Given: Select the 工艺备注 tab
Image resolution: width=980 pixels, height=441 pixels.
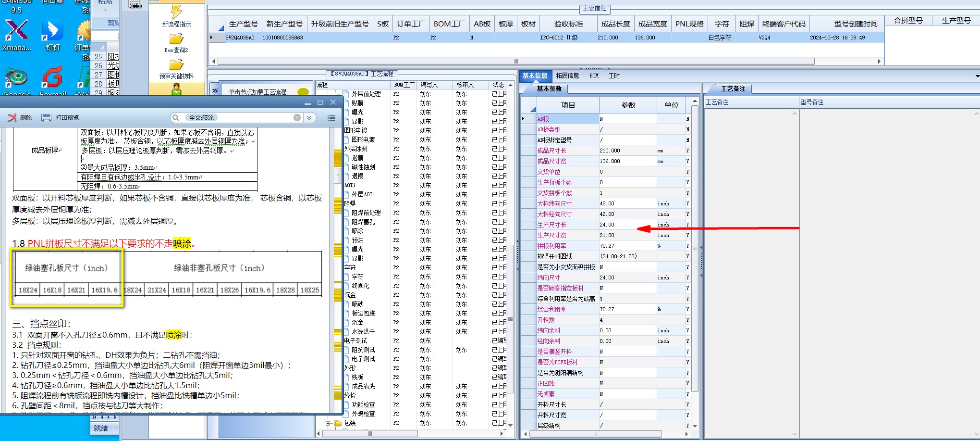Looking at the screenshot, I should (x=733, y=88).
